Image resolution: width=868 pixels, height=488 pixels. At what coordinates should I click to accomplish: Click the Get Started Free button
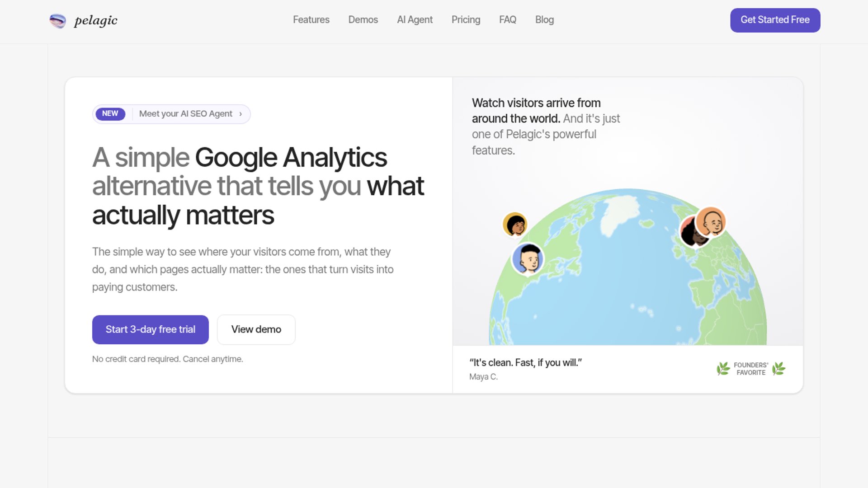point(775,20)
